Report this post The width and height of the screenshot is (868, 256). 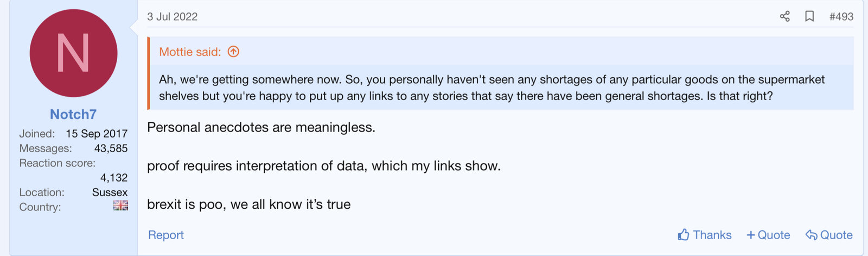(166, 235)
